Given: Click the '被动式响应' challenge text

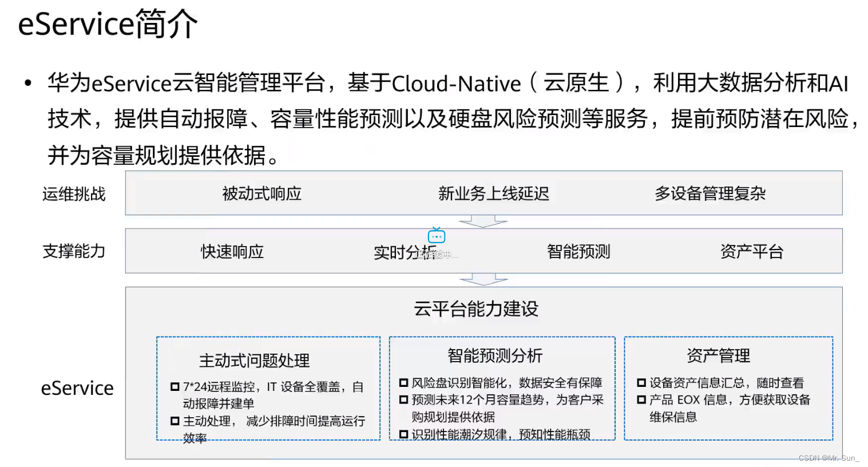Looking at the screenshot, I should [262, 193].
